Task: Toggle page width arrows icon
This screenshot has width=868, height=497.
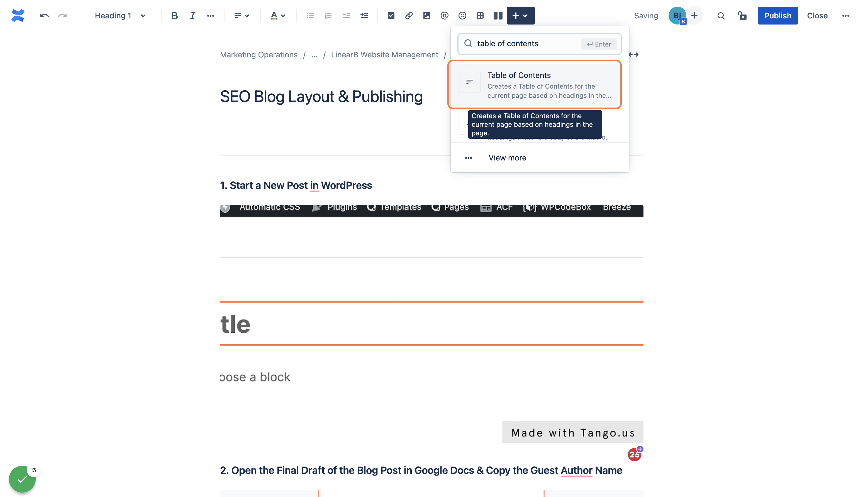Action: 633,55
